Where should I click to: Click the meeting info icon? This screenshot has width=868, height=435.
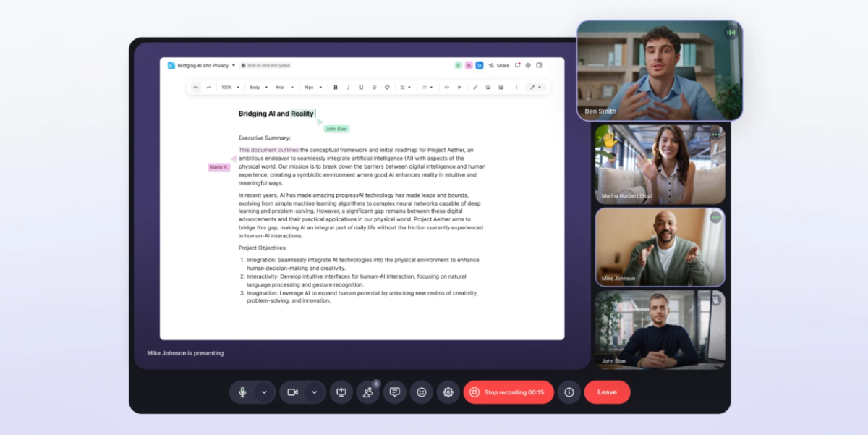tap(569, 392)
